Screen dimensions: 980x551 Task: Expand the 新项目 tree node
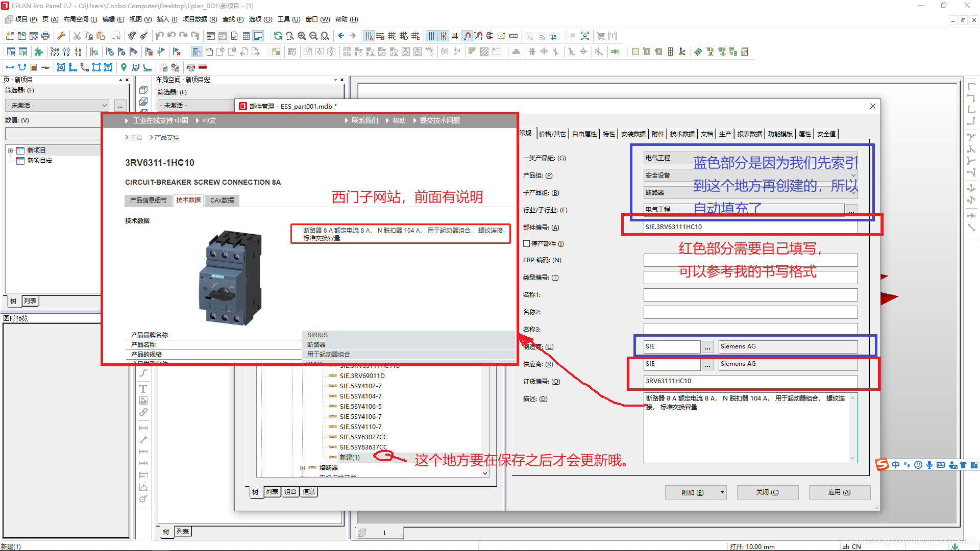point(10,151)
